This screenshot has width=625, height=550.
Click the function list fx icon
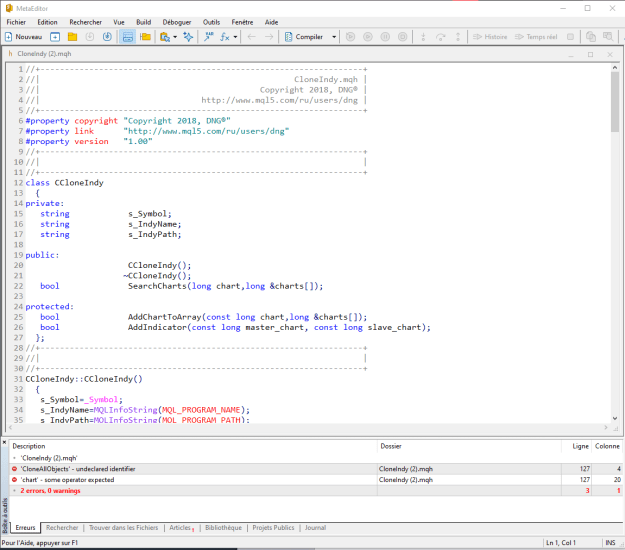click(x=225, y=37)
